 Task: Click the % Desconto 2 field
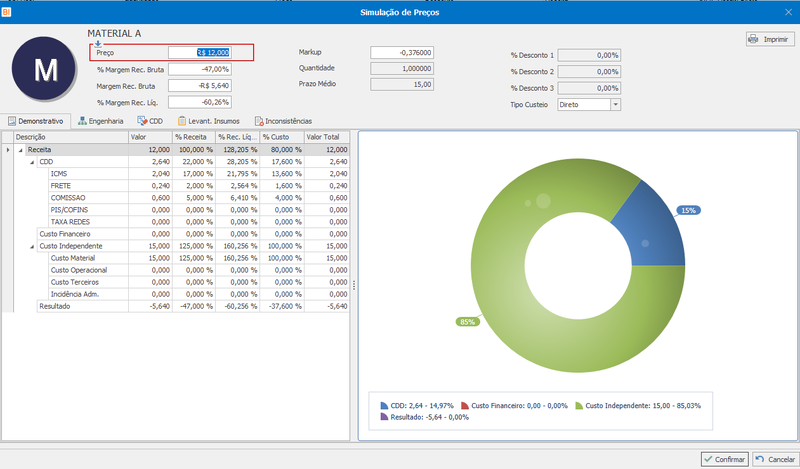(589, 71)
